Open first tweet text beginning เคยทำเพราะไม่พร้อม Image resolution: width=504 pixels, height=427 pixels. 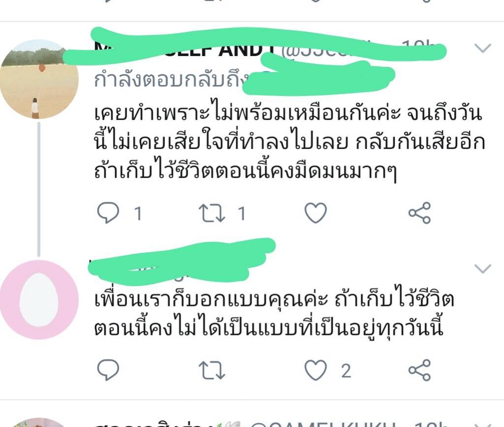[x=289, y=142]
